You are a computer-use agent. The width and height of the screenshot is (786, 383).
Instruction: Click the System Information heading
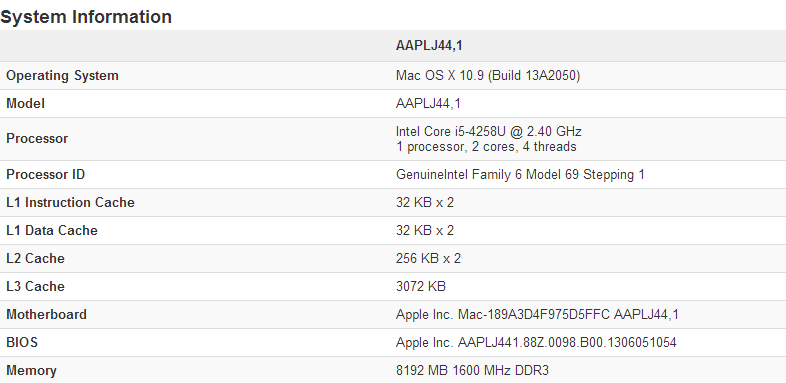point(86,17)
